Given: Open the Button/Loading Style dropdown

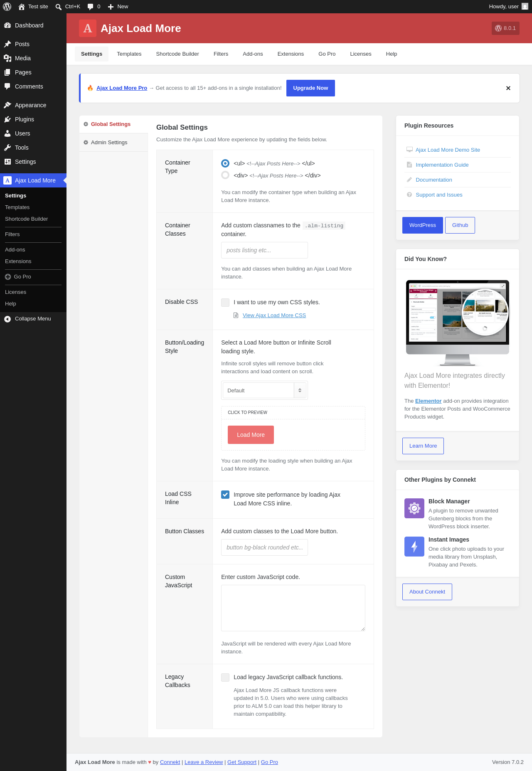Looking at the screenshot, I should pos(265,390).
